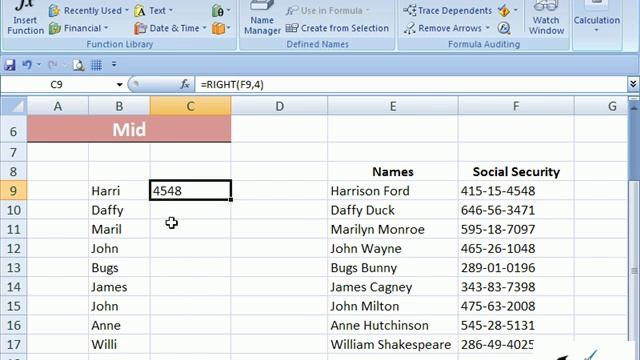Select column G header
This screenshot has height=360, width=640.
(x=601, y=106)
